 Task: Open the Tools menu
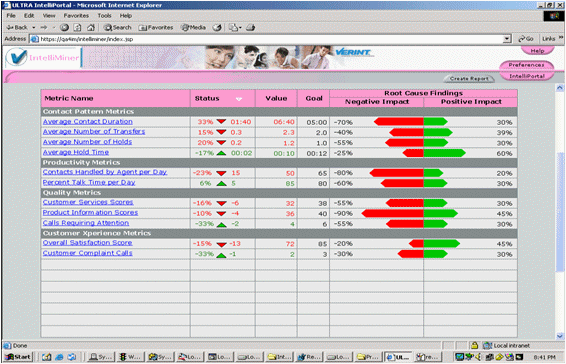[104, 16]
